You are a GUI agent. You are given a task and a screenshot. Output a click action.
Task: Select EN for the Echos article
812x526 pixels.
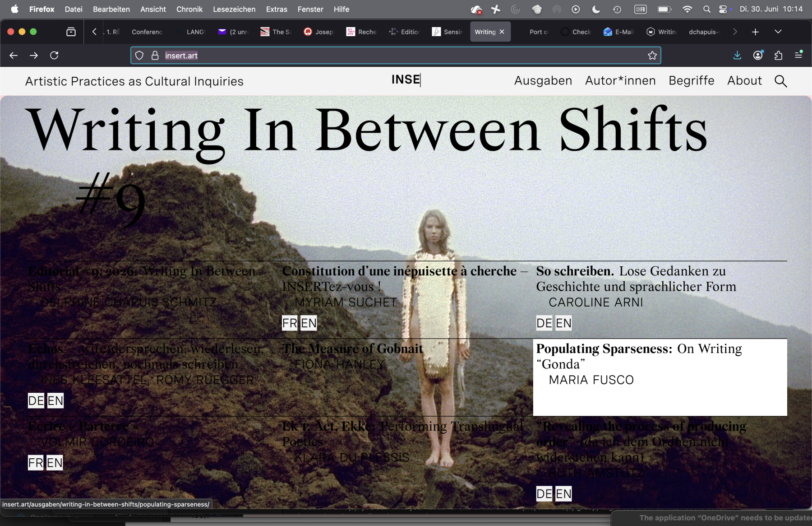[55, 400]
